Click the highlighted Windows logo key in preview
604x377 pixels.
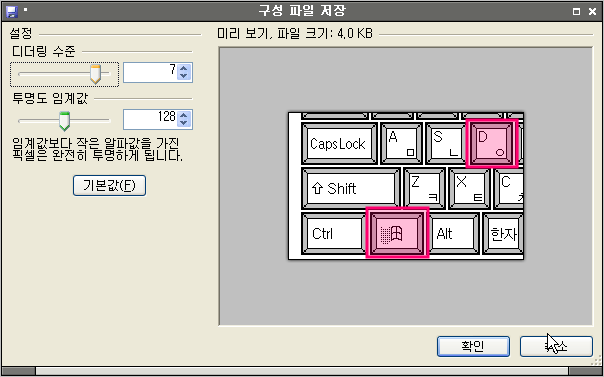click(397, 233)
